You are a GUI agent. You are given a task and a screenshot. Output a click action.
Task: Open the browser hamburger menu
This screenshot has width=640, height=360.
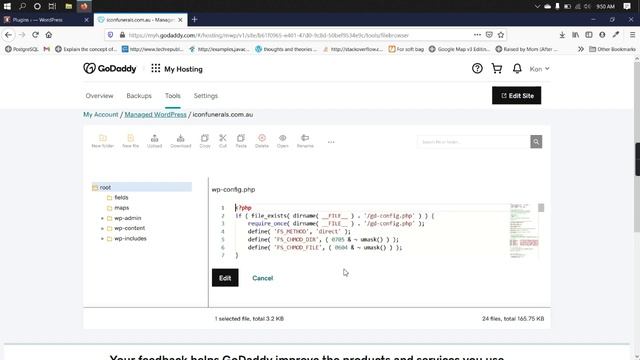tap(632, 35)
